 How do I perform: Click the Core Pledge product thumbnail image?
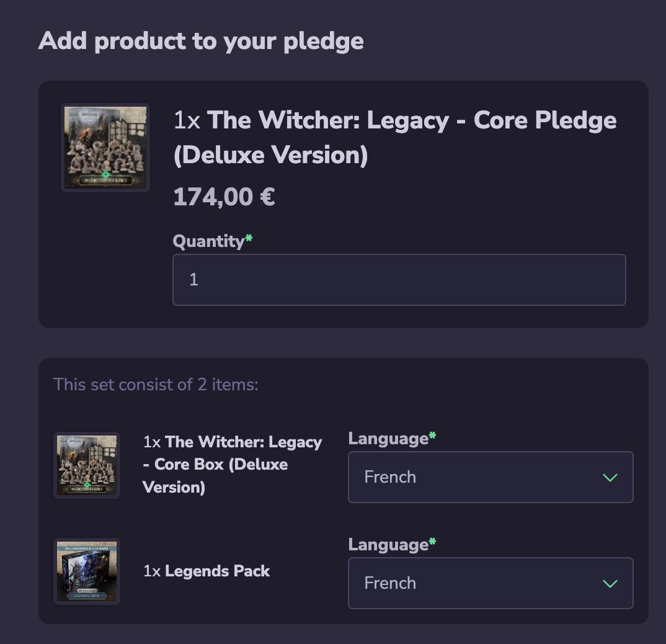pos(105,148)
